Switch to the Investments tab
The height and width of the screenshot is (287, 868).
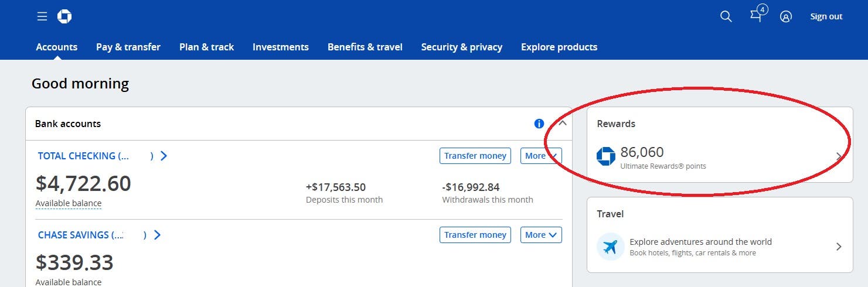(x=281, y=47)
